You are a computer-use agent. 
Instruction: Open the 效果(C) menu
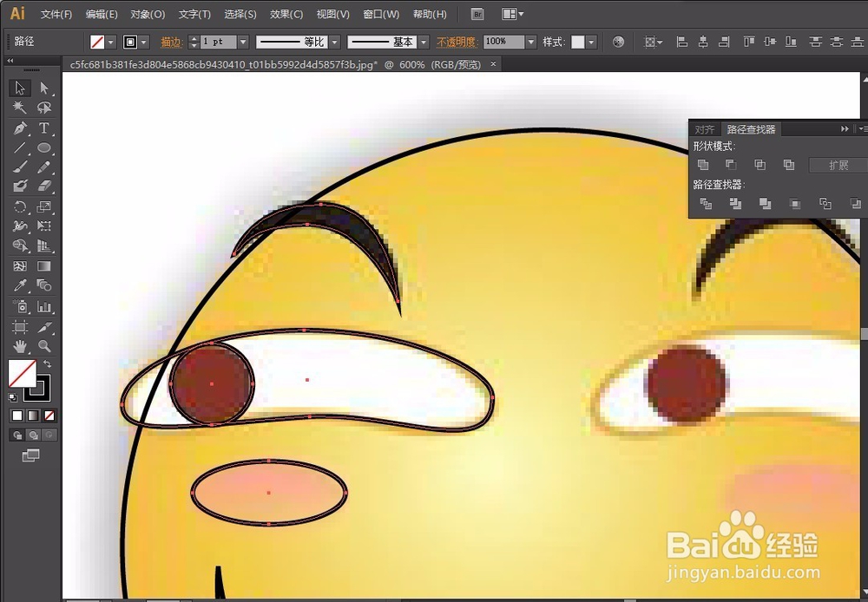[286, 15]
